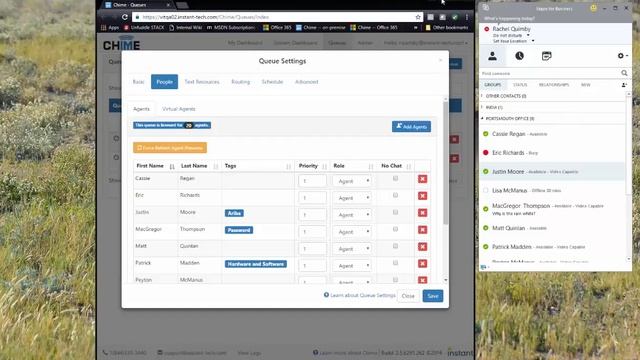Remove agent Patrick Madden with red X

coord(422,264)
